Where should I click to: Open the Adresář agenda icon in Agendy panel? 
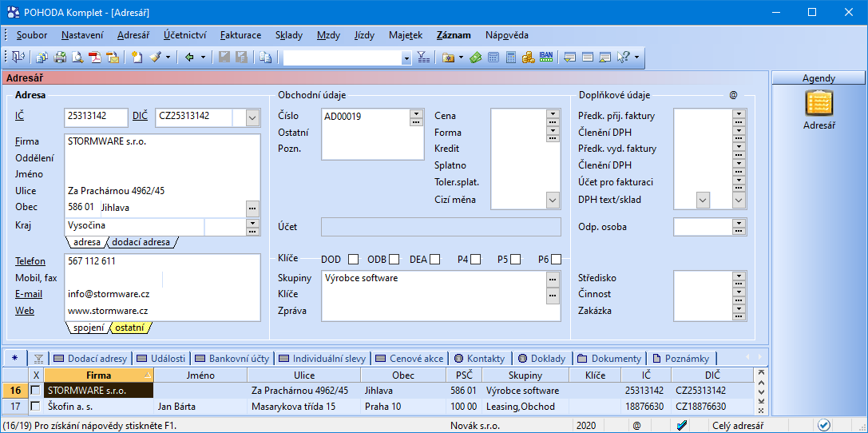coord(818,104)
